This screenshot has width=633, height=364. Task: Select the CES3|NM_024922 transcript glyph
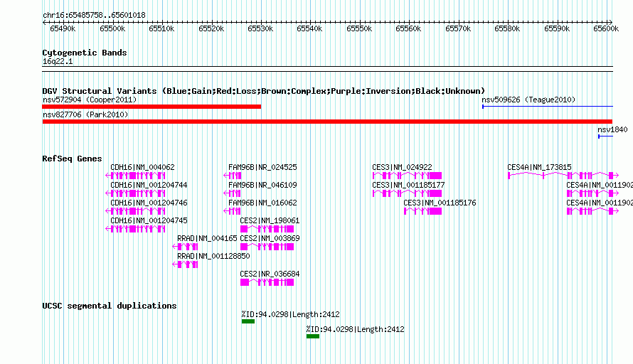(x=407, y=176)
